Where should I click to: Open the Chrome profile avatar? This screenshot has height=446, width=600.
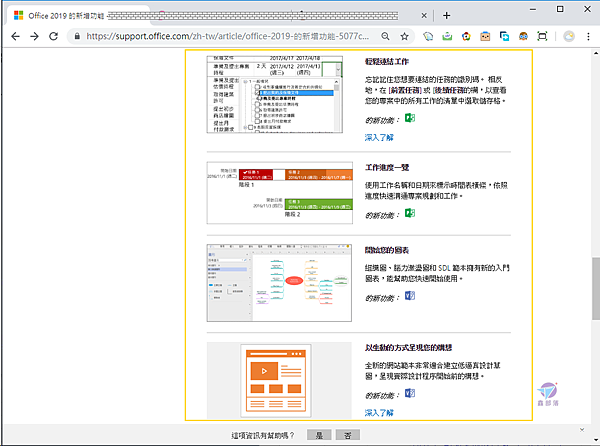pyautogui.click(x=569, y=36)
